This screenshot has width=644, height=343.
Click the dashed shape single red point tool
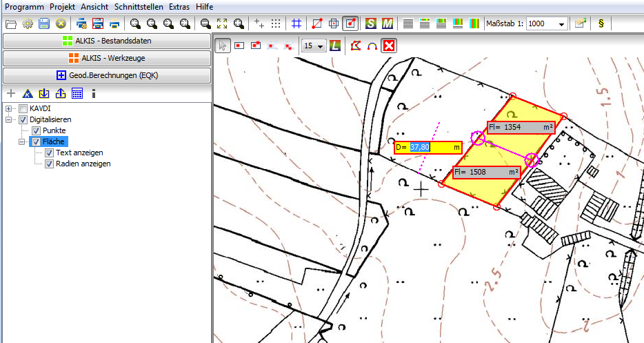click(x=272, y=46)
